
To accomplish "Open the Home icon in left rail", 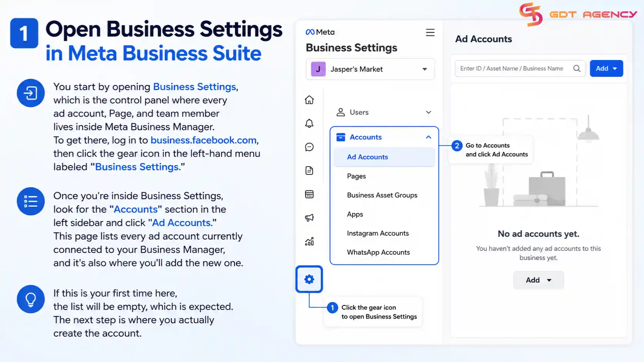I will 309,100.
